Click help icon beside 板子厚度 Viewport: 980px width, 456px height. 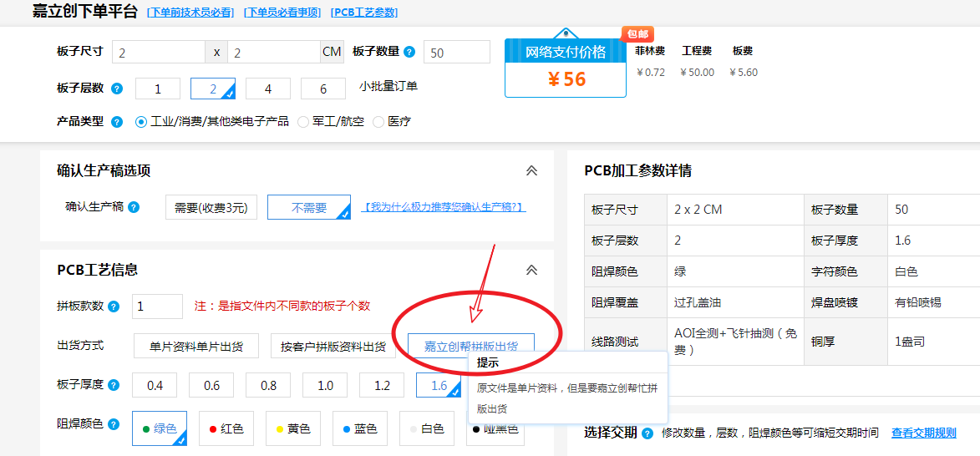(x=114, y=385)
